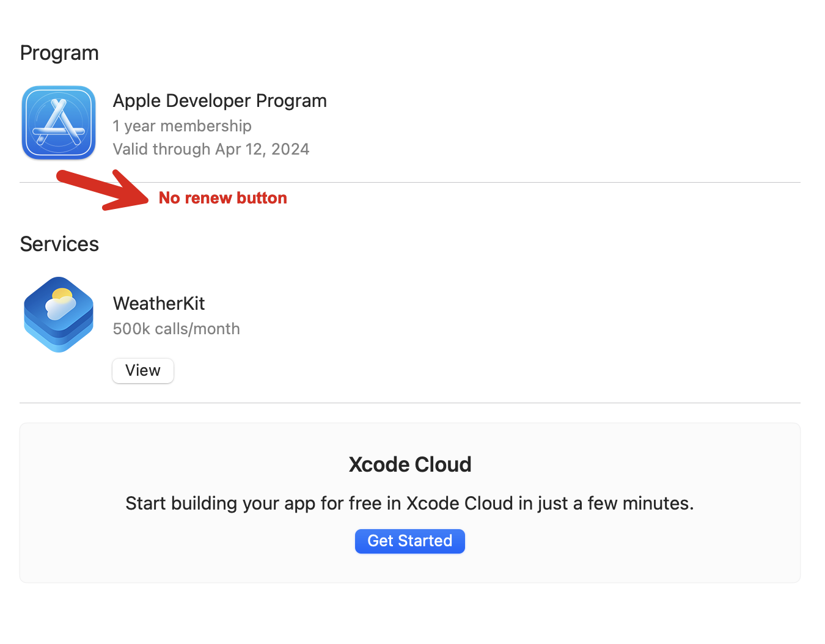Screen dimensions: 825x644
Task: Select the layered blue WeatherKit badge
Action: 58,314
